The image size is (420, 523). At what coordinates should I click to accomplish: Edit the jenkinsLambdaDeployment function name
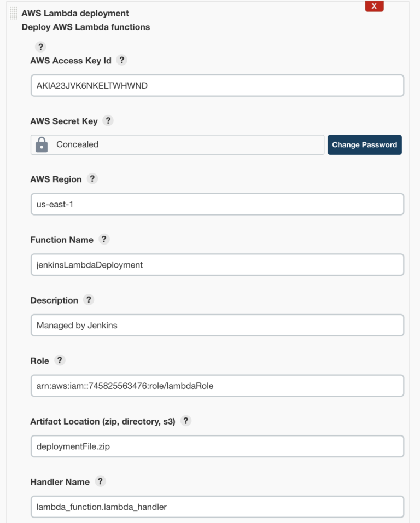[x=217, y=264]
